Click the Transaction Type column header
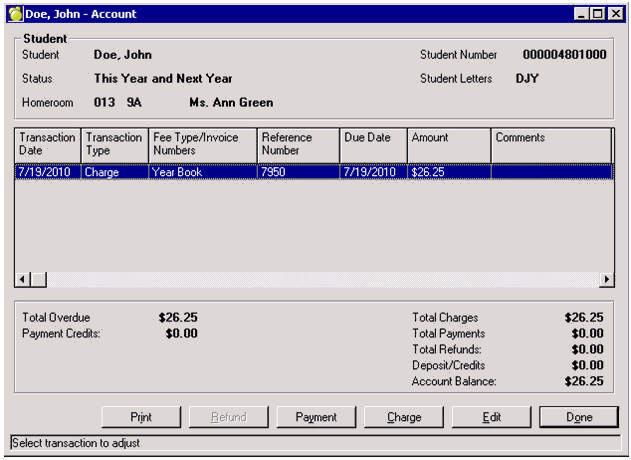The height and width of the screenshot is (460, 631). pos(114,144)
